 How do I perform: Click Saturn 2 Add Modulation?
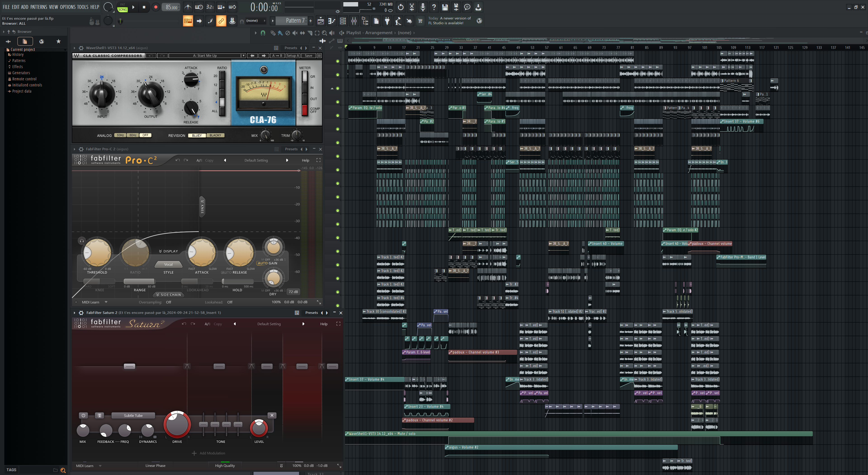tap(208, 453)
